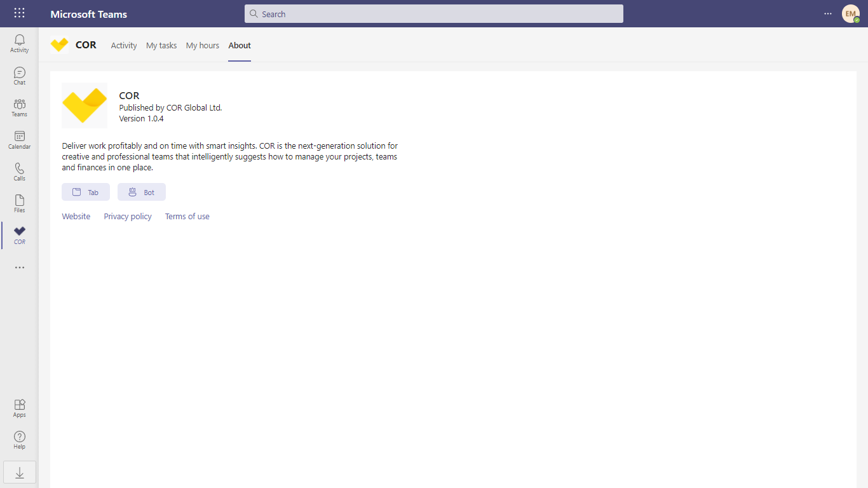The height and width of the screenshot is (488, 868).
Task: Click into the Search box
Action: [x=434, y=13]
